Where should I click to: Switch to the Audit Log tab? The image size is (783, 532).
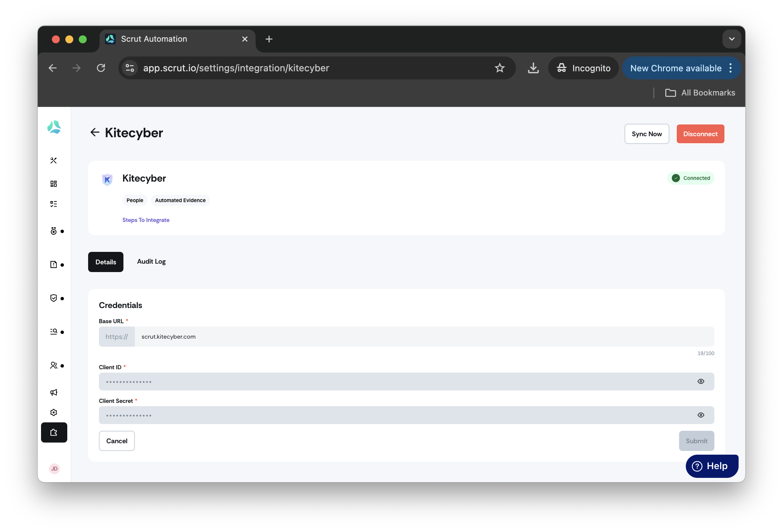point(151,262)
